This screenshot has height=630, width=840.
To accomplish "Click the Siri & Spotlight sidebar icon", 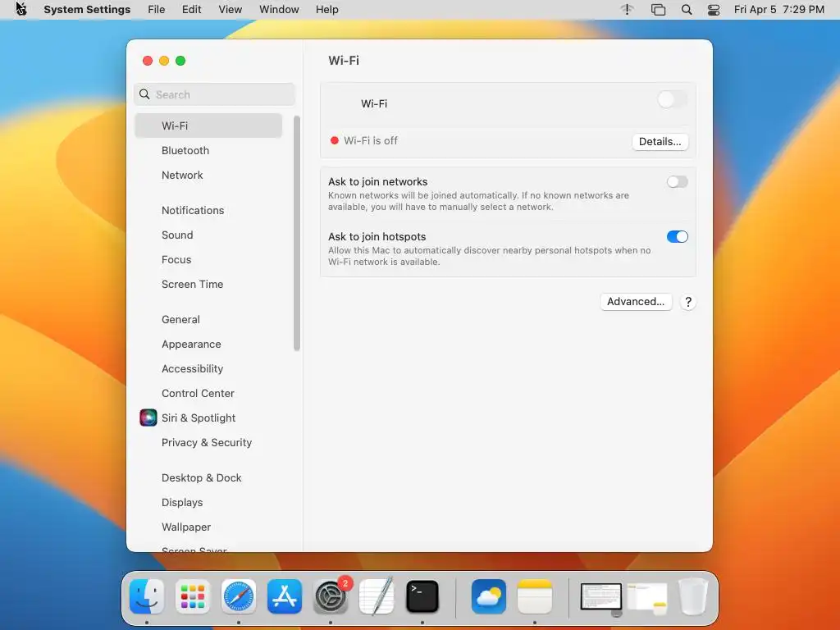I will pyautogui.click(x=148, y=418).
